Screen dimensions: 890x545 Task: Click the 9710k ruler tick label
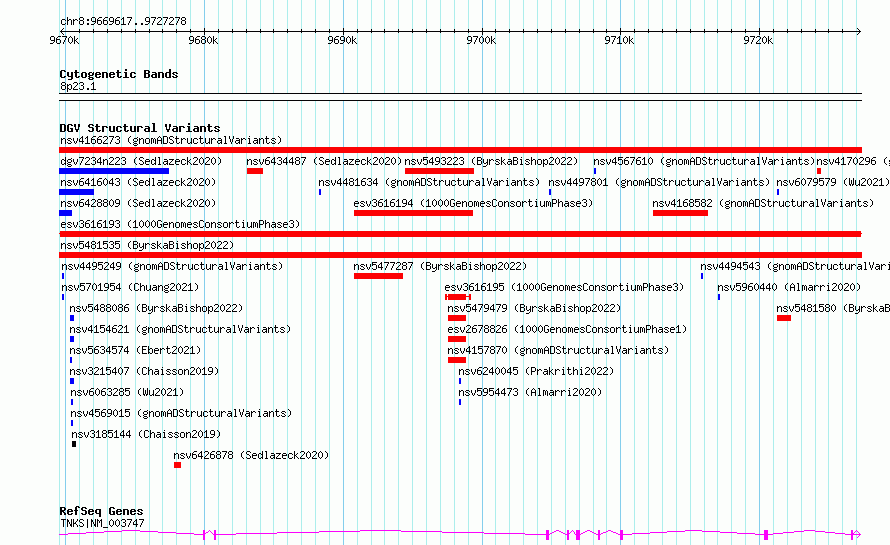click(619, 40)
